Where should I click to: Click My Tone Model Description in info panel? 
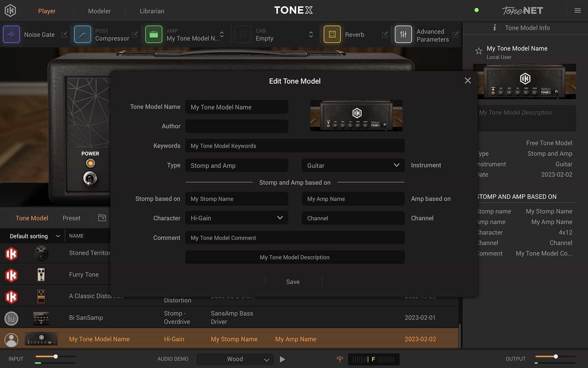tap(526, 117)
